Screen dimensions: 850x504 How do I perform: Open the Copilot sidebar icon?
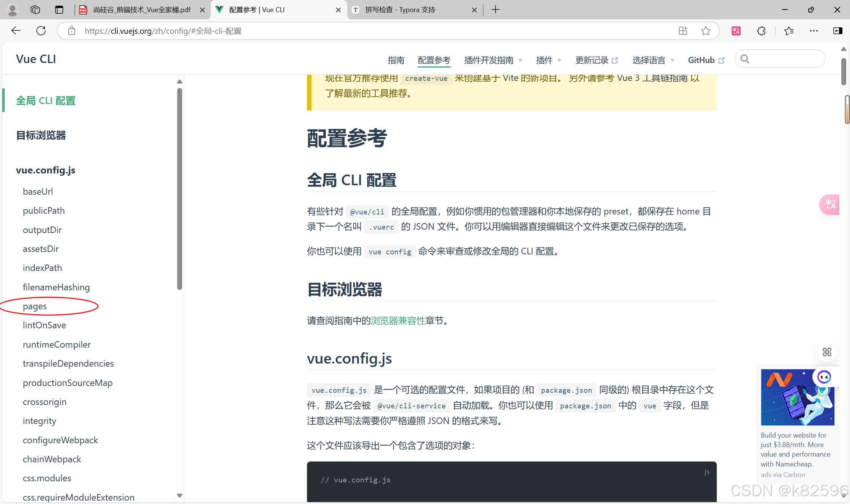[838, 31]
